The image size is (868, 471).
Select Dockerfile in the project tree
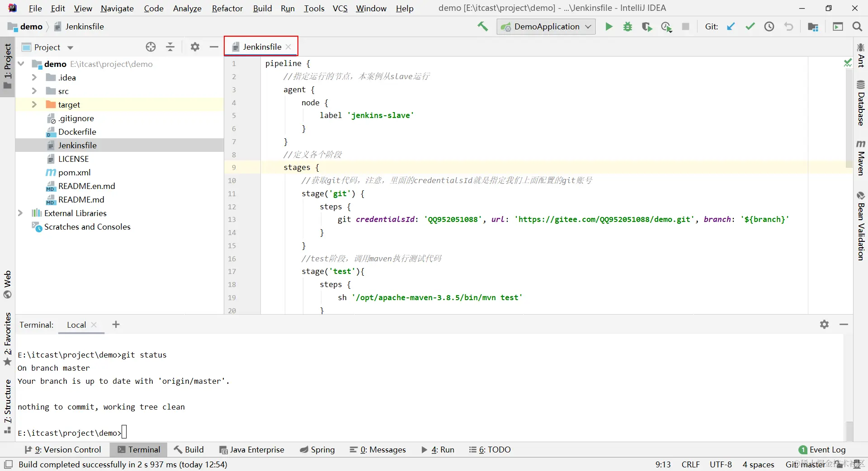click(x=77, y=132)
